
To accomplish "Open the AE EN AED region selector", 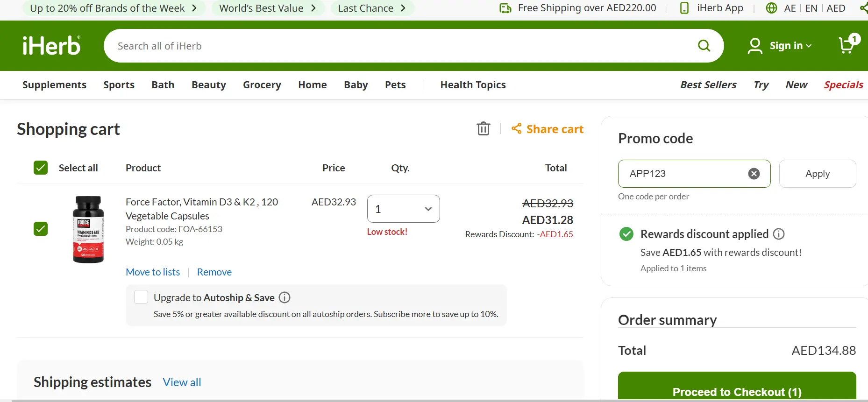I will (x=806, y=8).
